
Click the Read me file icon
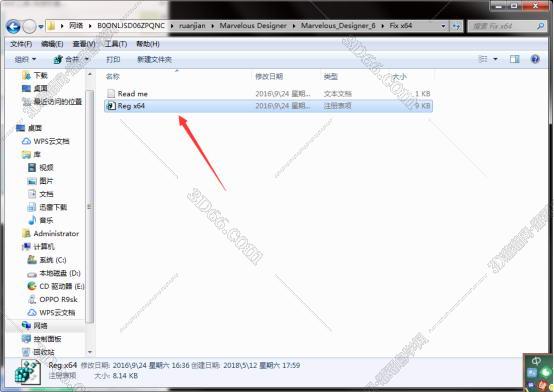[111, 94]
